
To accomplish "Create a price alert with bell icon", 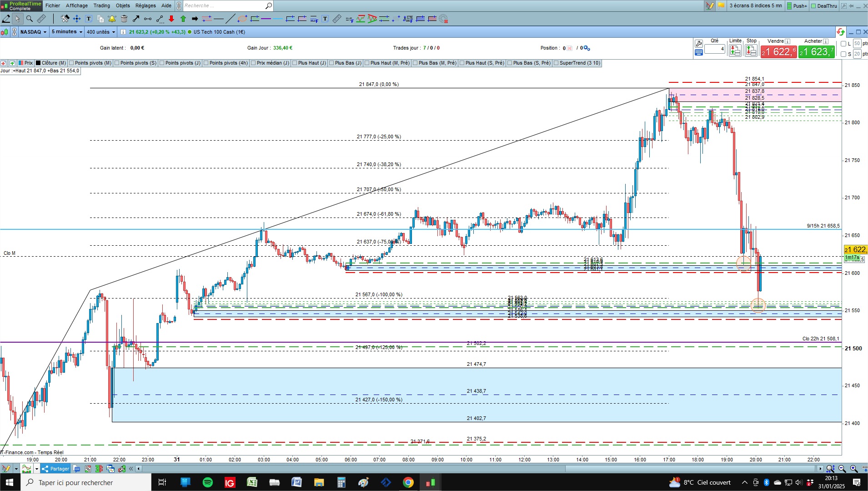I will click(112, 19).
